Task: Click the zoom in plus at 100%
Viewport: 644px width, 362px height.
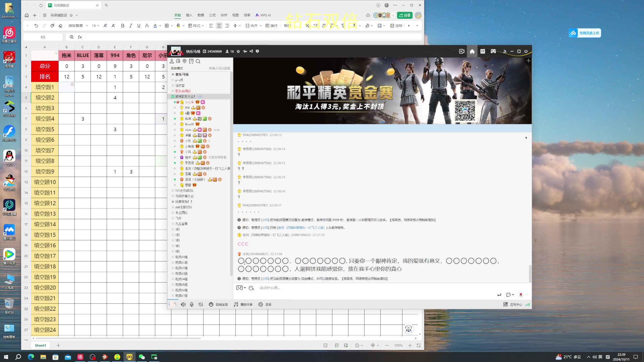Action: pos(410,345)
